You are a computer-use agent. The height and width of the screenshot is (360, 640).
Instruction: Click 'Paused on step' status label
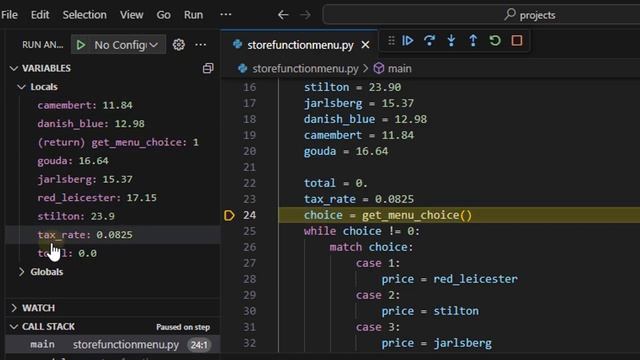(x=183, y=327)
